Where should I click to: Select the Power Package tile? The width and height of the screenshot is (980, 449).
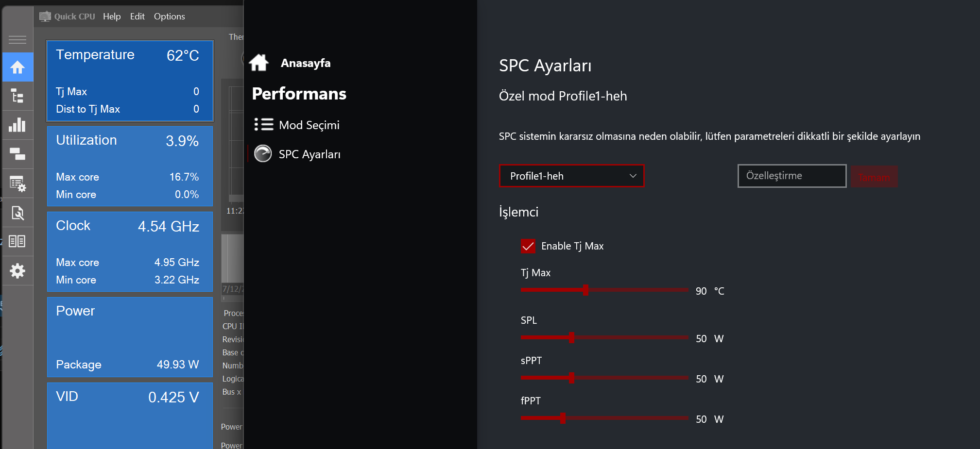(130, 337)
